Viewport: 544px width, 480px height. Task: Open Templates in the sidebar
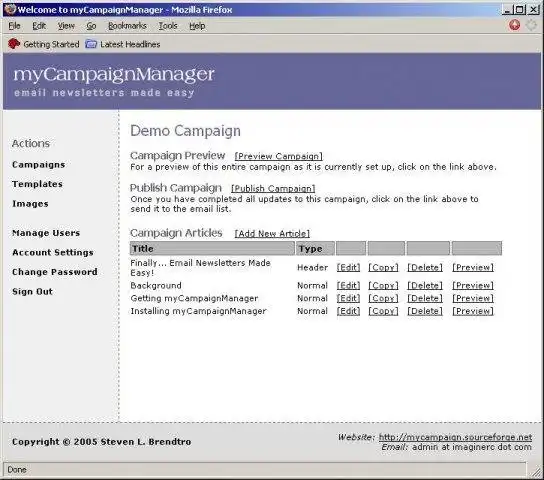pos(37,184)
